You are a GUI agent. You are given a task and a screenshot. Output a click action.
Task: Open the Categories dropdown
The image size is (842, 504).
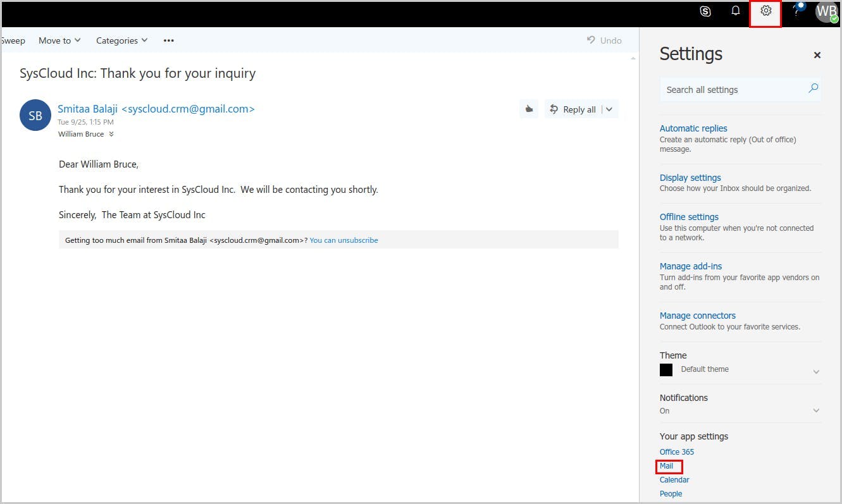pos(121,40)
